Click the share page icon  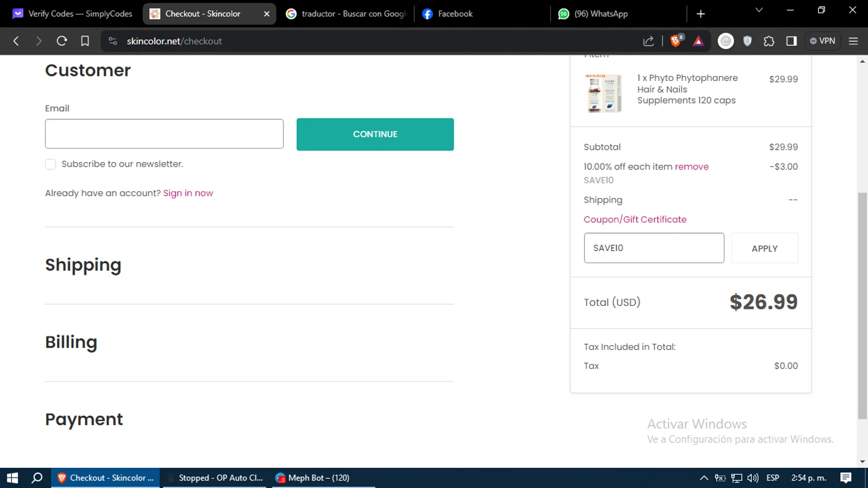pyautogui.click(x=649, y=41)
